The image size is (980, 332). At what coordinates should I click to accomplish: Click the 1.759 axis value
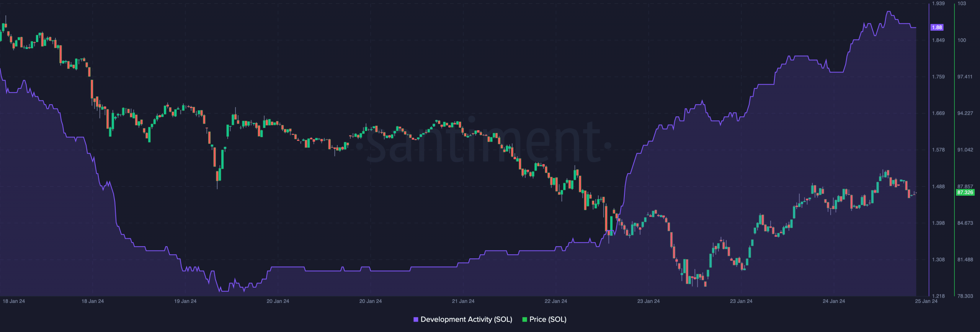pos(938,77)
